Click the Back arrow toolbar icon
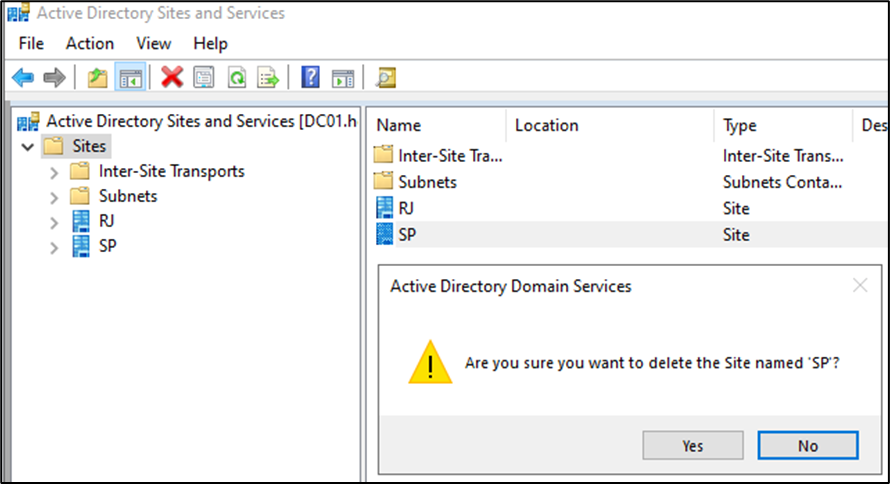 pyautogui.click(x=22, y=78)
